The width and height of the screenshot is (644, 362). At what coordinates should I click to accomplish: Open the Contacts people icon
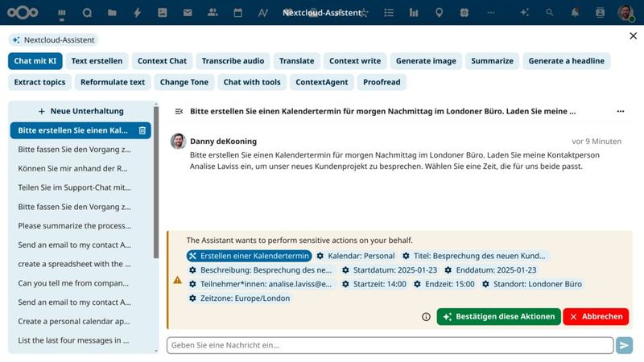[213, 13]
